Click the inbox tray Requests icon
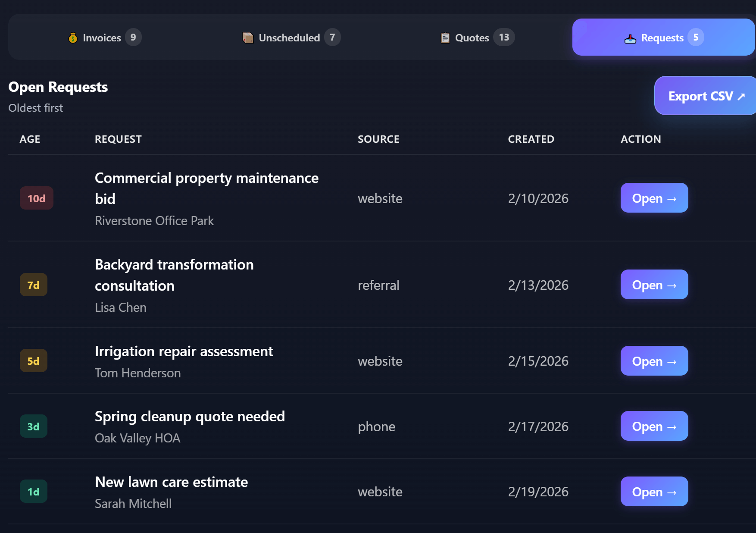 click(x=630, y=38)
